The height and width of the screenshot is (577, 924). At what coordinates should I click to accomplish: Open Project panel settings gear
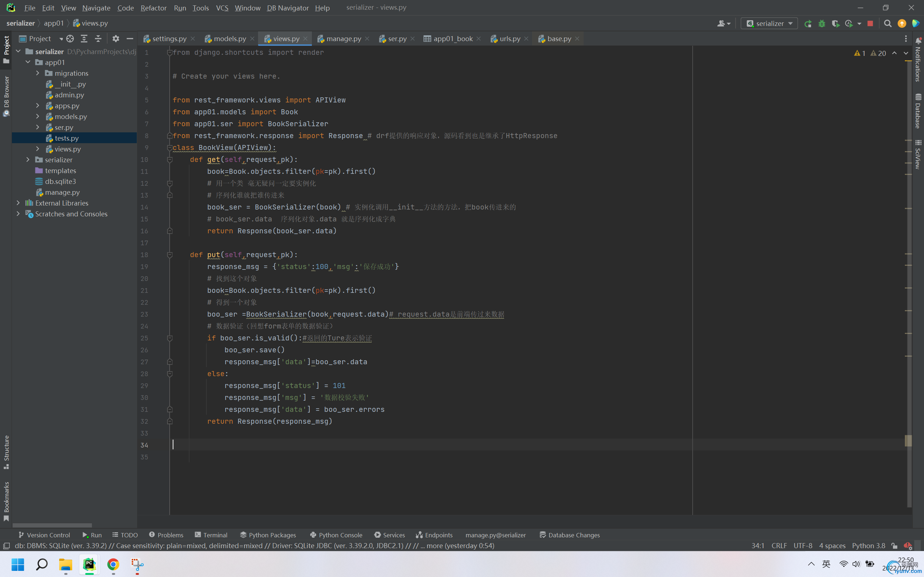click(116, 39)
